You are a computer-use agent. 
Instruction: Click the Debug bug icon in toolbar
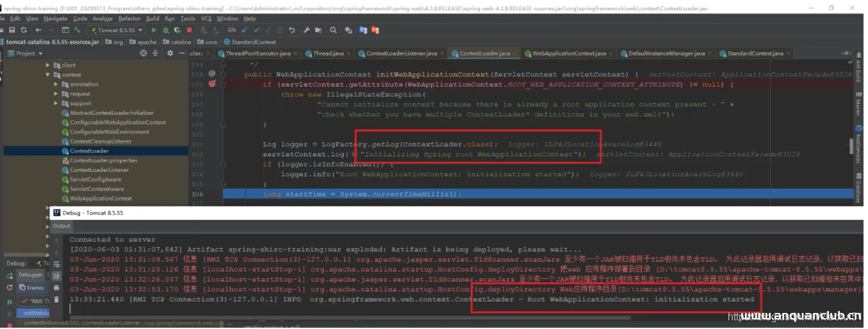click(x=165, y=30)
